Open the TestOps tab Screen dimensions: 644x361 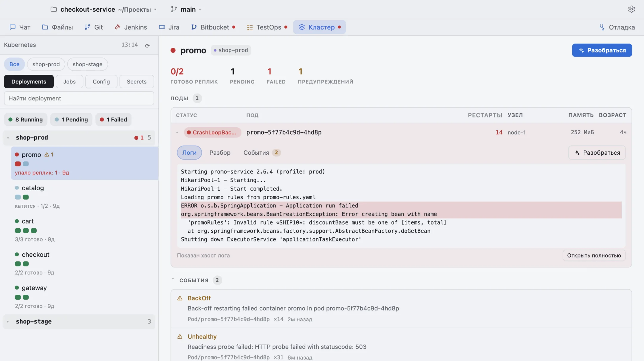267,27
